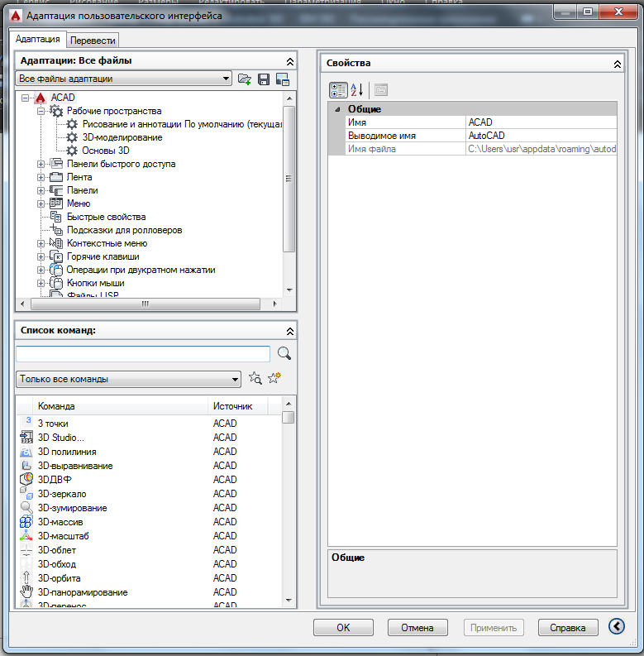Click the Имя файла path value
The width and height of the screenshot is (644, 656).
click(x=541, y=149)
